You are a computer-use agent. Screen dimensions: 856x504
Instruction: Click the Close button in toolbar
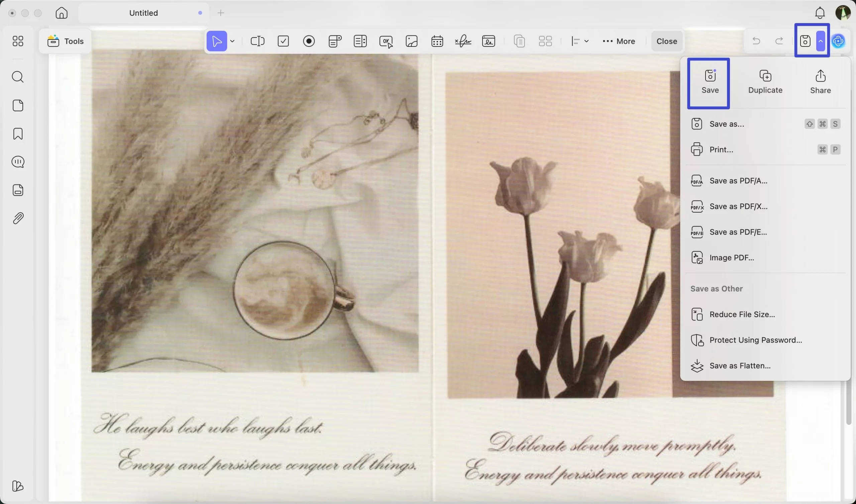click(x=666, y=41)
